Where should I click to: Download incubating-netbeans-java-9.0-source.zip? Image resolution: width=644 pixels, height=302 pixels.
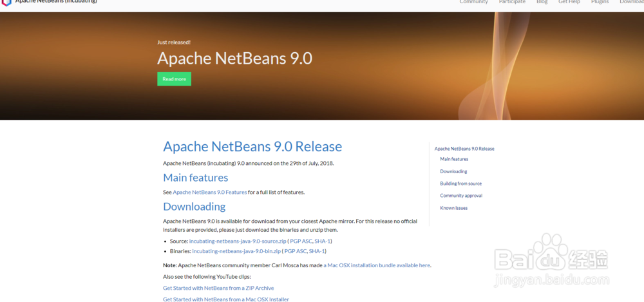(238, 241)
